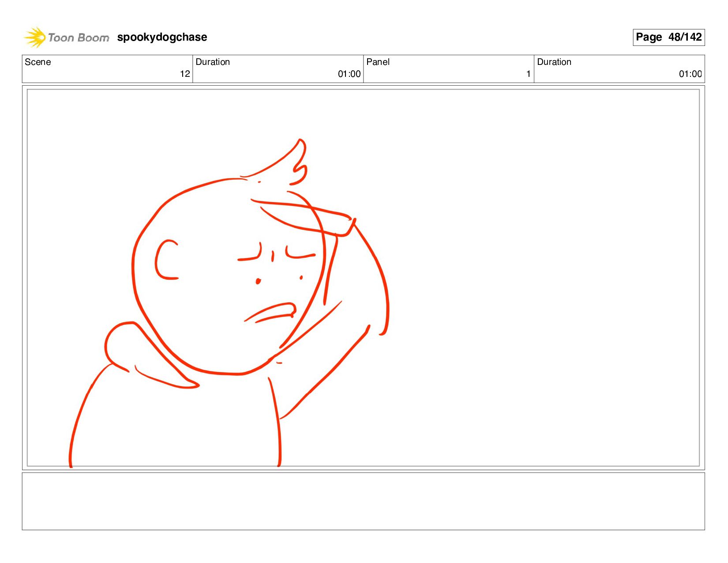Click the project title 'spookydogchase'
The width and height of the screenshot is (728, 563).
click(x=162, y=37)
